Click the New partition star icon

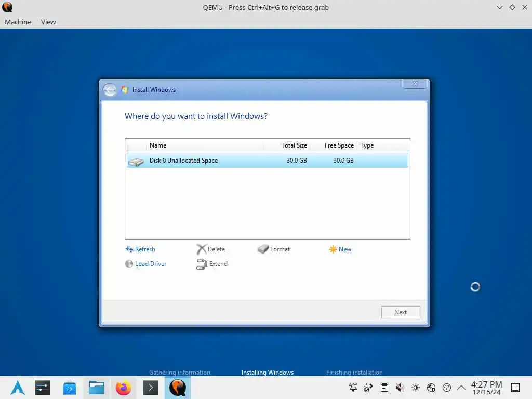[x=333, y=249]
